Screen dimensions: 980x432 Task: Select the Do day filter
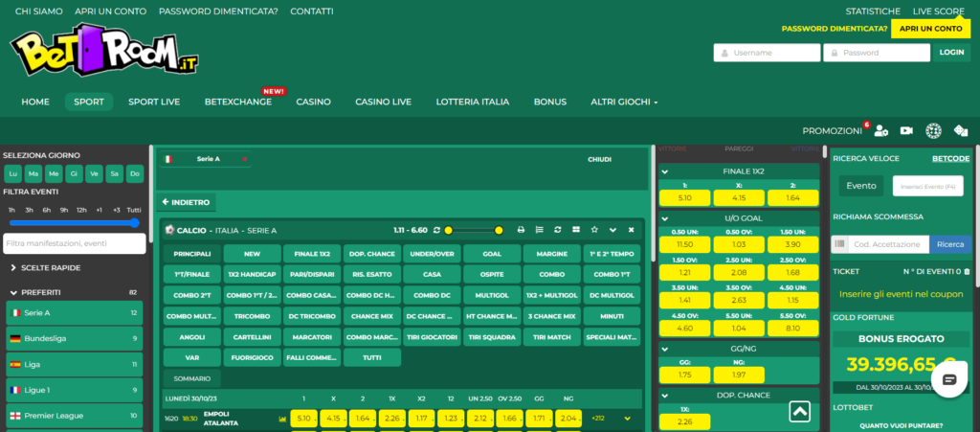pos(135,173)
